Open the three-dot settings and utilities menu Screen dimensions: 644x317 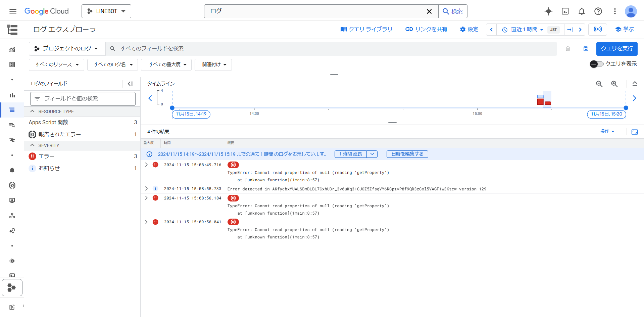[x=615, y=11]
